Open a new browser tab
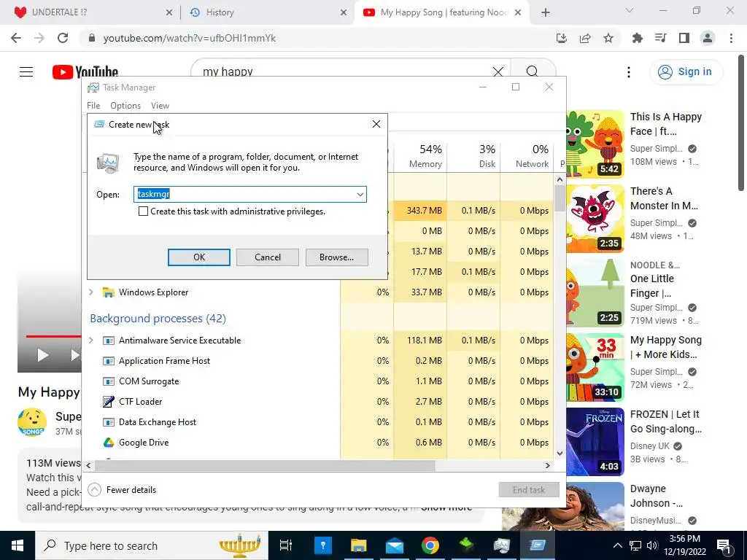The image size is (747, 560). point(546,12)
